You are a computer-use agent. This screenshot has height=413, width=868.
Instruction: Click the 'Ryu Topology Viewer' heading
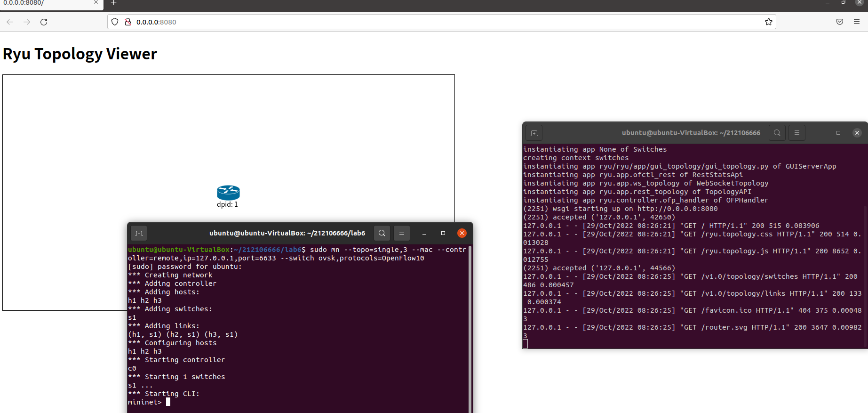[80, 54]
